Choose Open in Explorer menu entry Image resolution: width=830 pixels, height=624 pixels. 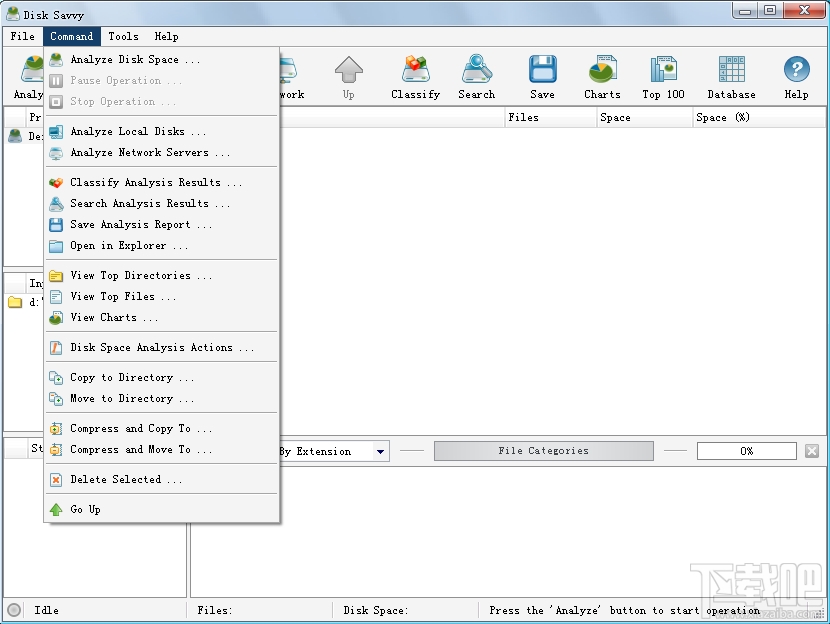point(162,246)
